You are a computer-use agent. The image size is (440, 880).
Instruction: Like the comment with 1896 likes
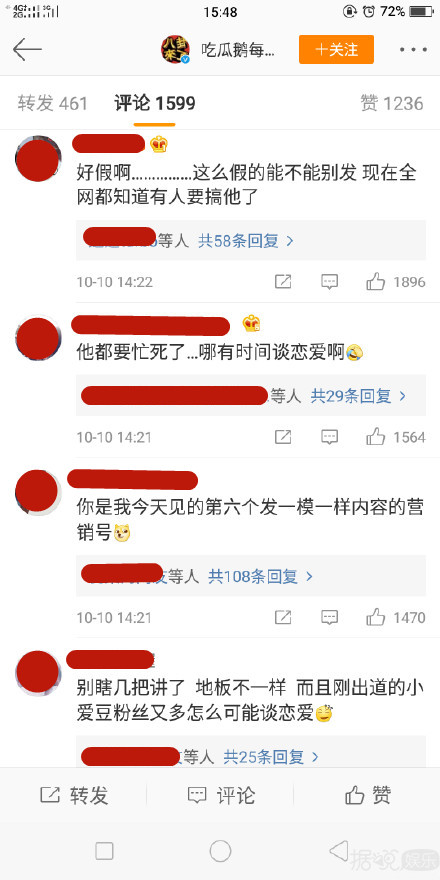point(375,281)
